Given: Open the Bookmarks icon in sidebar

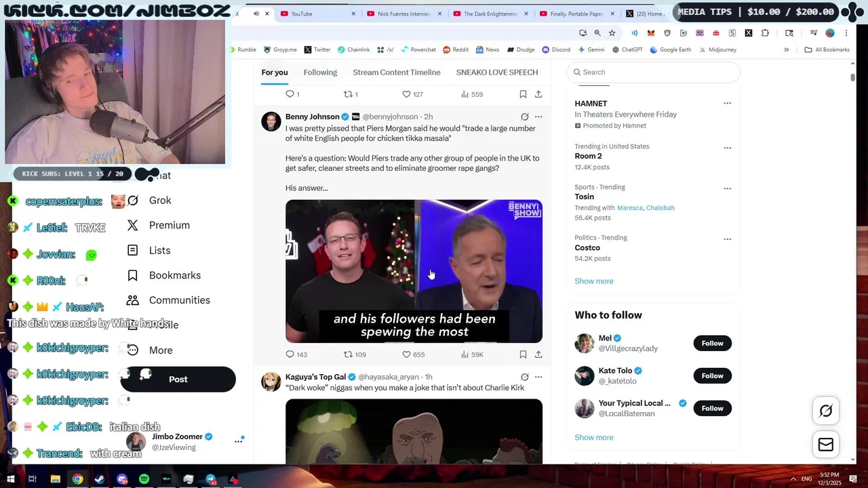Looking at the screenshot, I should (133, 275).
